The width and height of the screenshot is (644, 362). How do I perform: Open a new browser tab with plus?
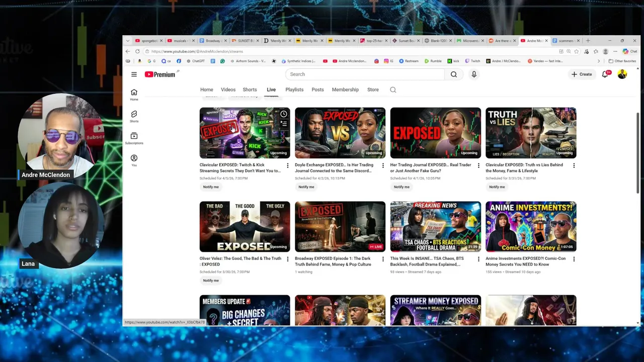coord(588,41)
